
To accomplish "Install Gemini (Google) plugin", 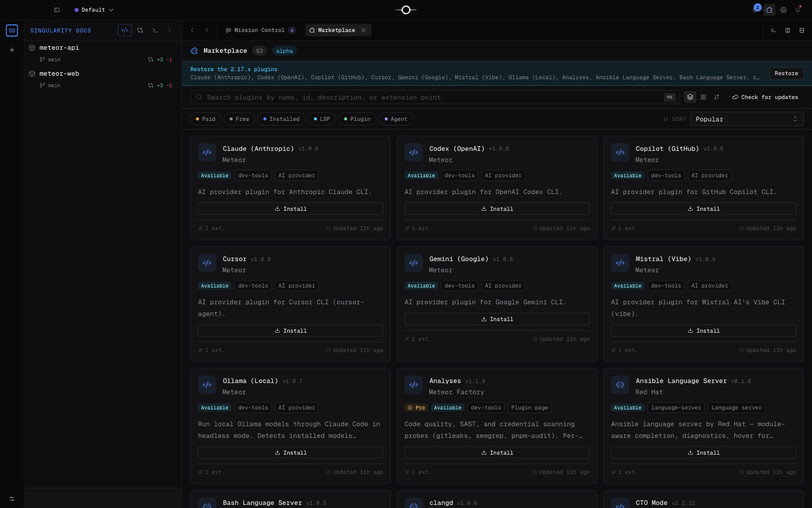I will pos(497,319).
